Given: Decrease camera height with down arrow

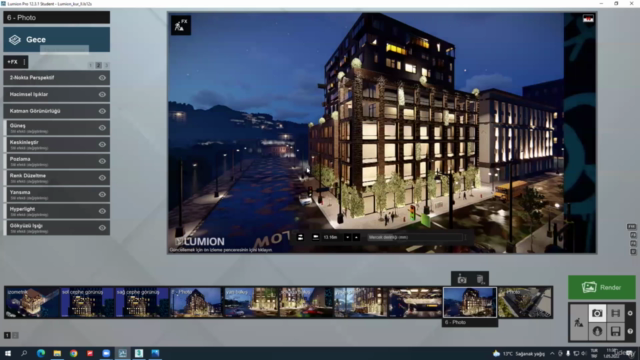Looking at the screenshot, I should [347, 237].
